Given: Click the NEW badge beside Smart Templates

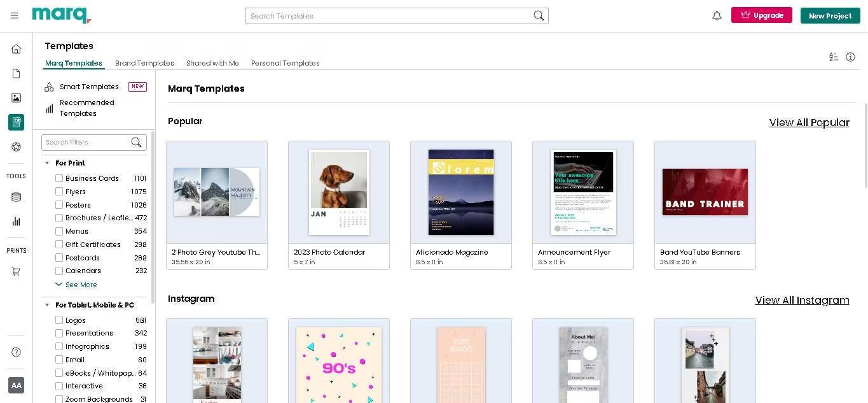Looking at the screenshot, I should pyautogui.click(x=137, y=87).
